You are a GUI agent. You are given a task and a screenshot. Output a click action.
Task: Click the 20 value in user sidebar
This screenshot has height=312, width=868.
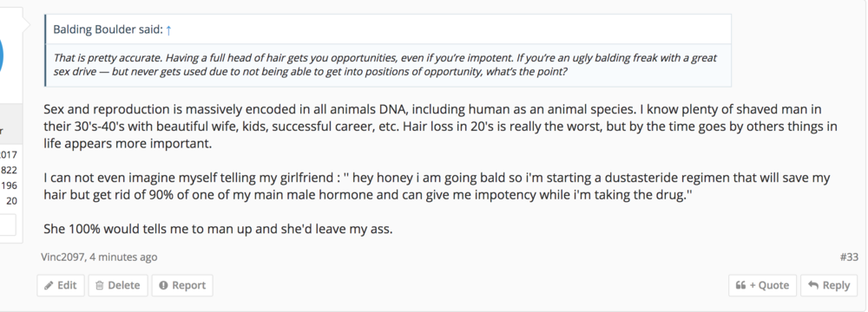click(x=11, y=201)
